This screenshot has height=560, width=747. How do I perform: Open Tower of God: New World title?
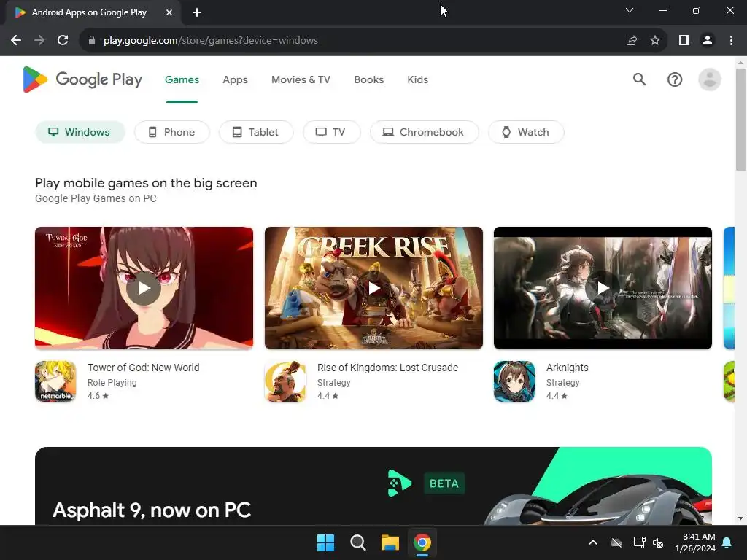(x=144, y=367)
